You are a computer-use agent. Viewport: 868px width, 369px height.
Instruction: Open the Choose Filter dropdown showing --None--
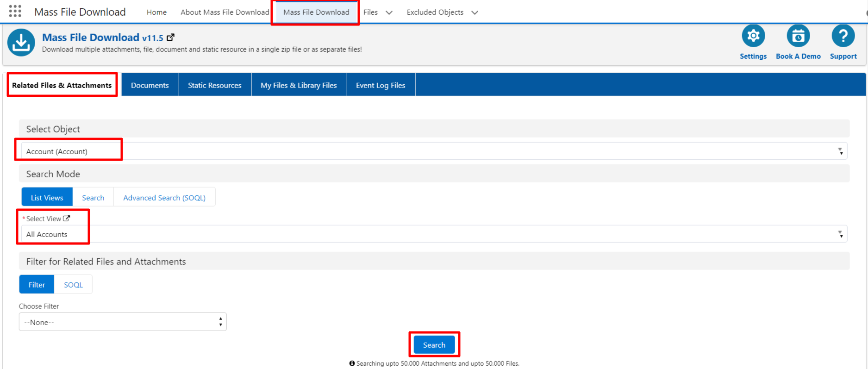click(x=123, y=322)
